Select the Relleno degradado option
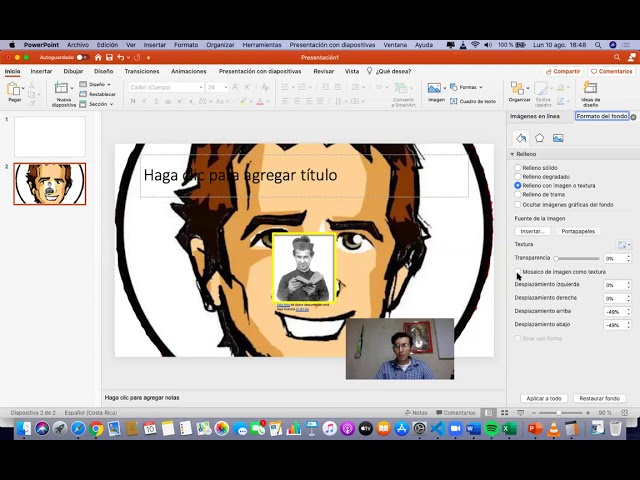This screenshot has height=480, width=640. tap(518, 177)
